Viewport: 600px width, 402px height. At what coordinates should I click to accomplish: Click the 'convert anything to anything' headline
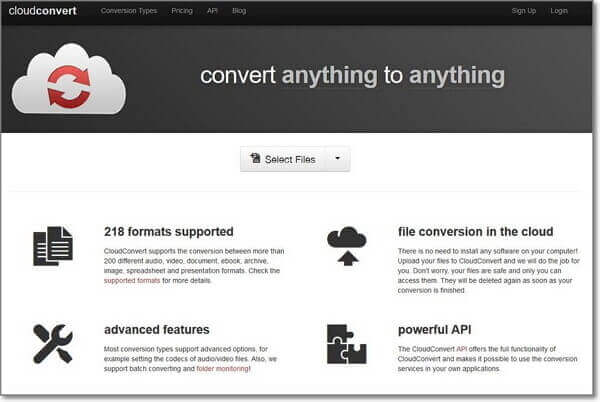click(x=352, y=76)
